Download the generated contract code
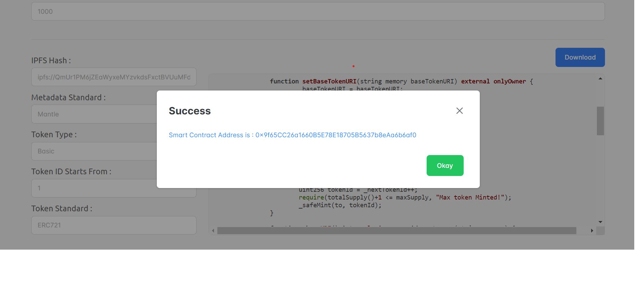The width and height of the screenshot is (644, 290). tap(580, 57)
